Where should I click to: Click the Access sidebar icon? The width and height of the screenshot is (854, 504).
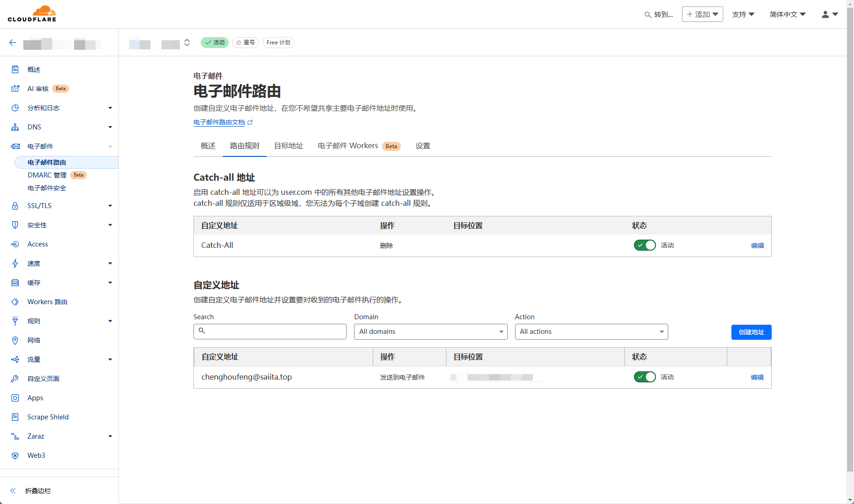coord(15,244)
